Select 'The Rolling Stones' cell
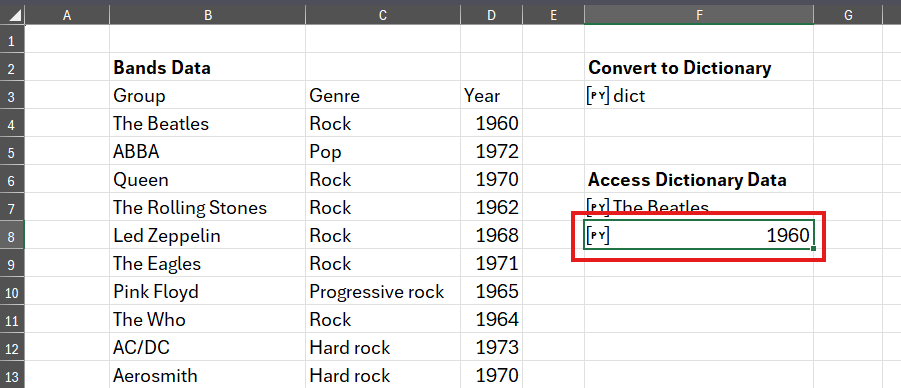This screenshot has height=388, width=901. (x=207, y=208)
